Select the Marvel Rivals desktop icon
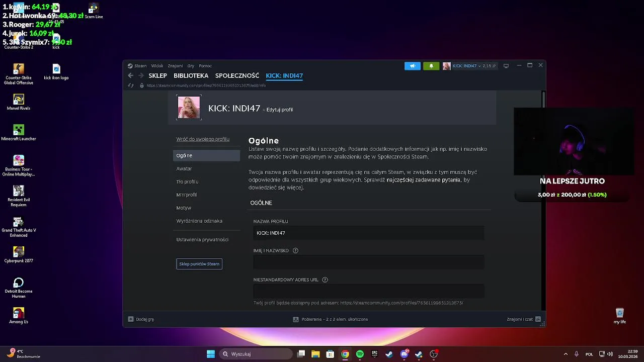The width and height of the screenshot is (644, 362). click(x=19, y=103)
